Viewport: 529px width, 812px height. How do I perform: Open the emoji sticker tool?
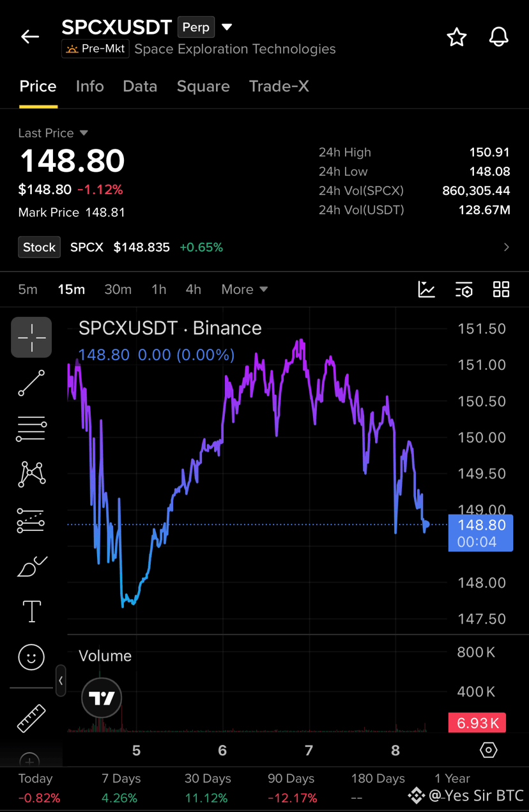[31, 657]
